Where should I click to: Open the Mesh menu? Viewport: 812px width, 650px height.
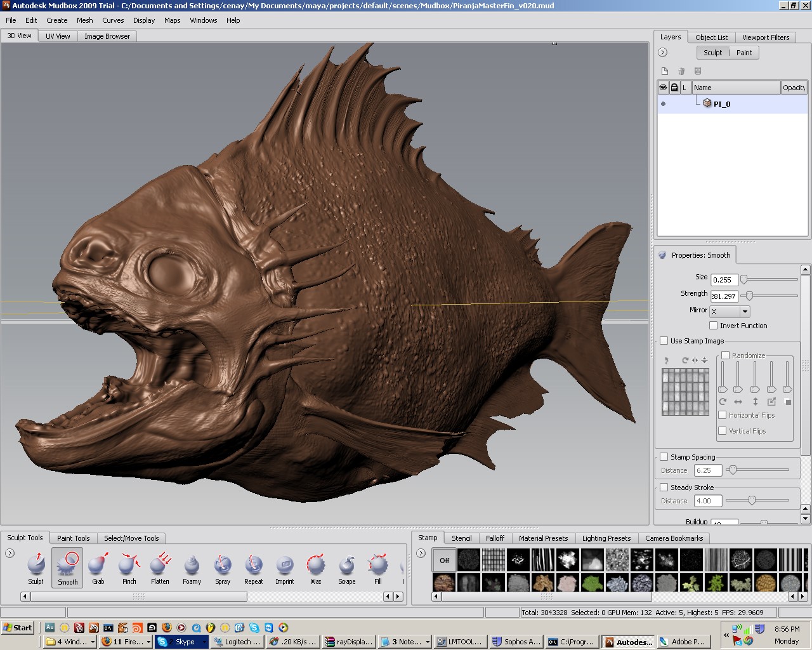click(x=84, y=20)
